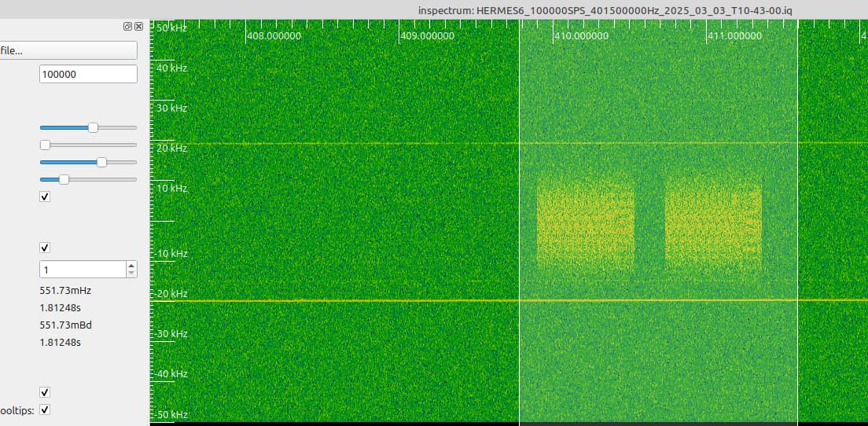This screenshot has height=426, width=868.
Task: Click the 551.73mHz rate value
Action: click(65, 291)
